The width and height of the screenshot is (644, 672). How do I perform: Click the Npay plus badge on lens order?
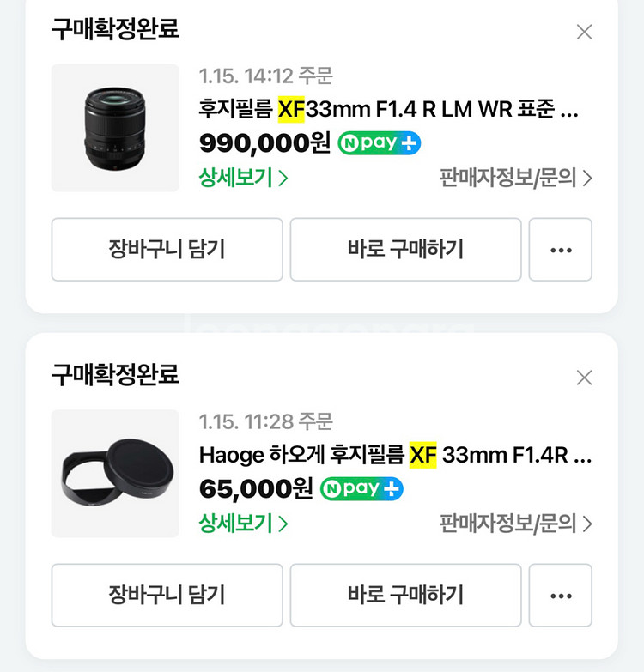(379, 142)
